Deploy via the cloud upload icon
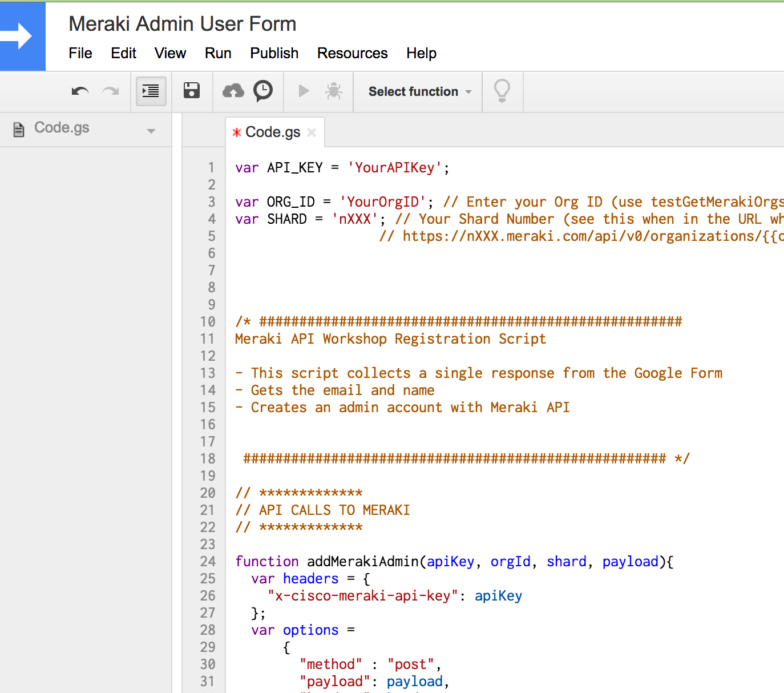Viewport: 784px width, 693px height. (x=233, y=91)
